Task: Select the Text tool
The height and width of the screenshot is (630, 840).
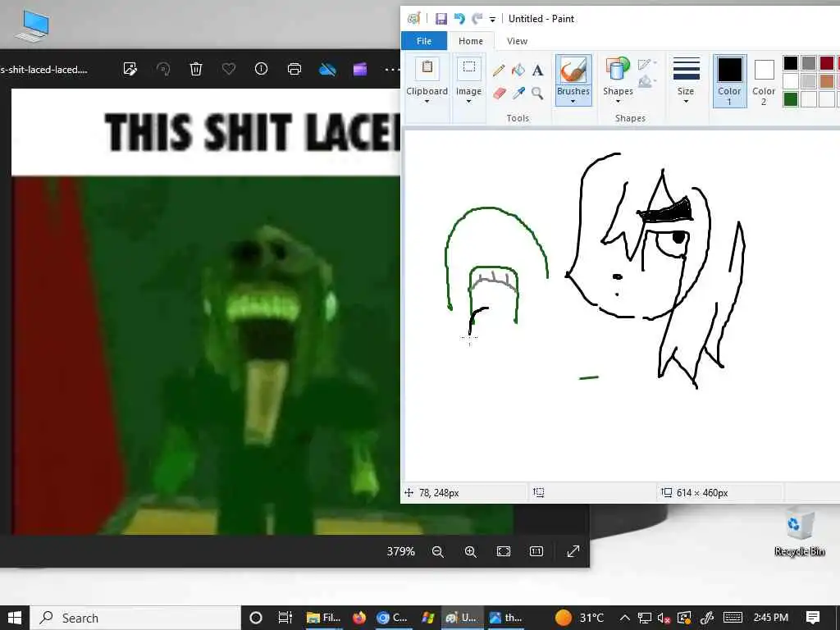Action: click(x=537, y=71)
